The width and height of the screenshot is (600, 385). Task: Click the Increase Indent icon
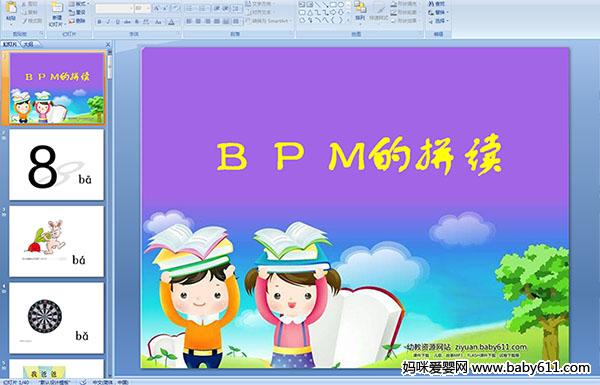point(226,8)
